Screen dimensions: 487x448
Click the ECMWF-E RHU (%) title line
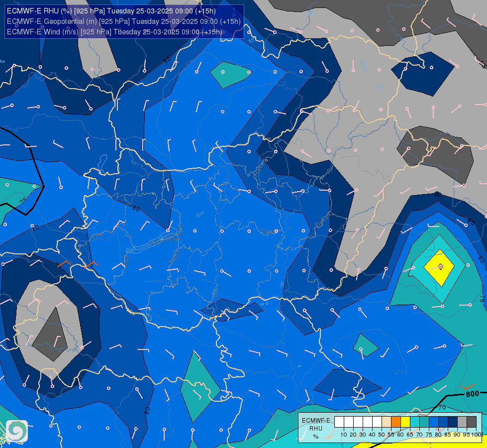point(111,11)
